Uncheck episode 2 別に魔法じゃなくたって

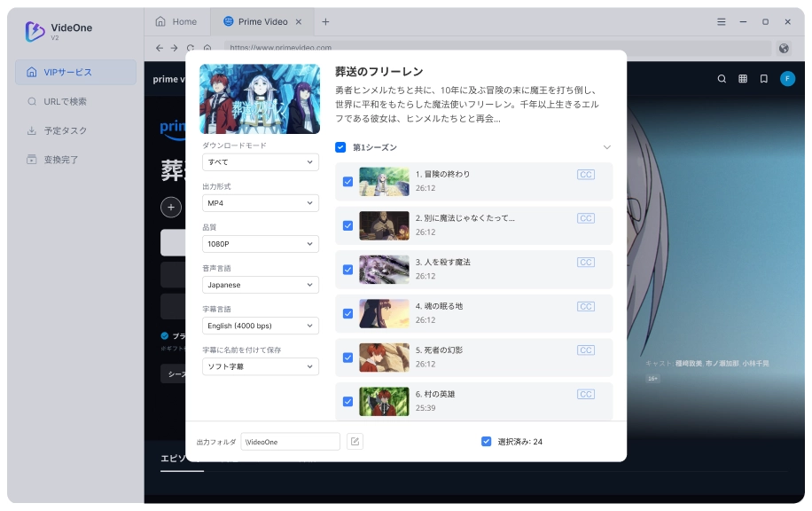click(348, 225)
